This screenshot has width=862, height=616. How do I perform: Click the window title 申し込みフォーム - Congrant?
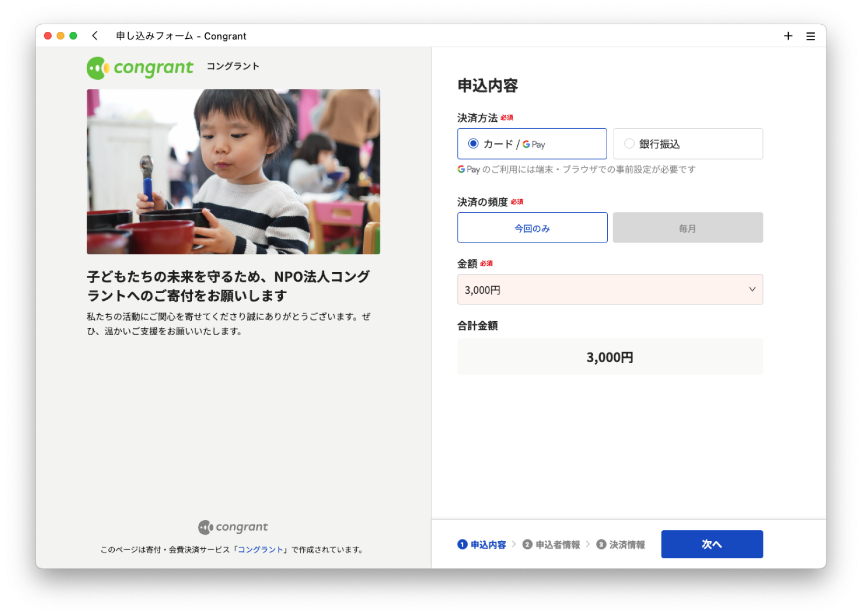(181, 36)
